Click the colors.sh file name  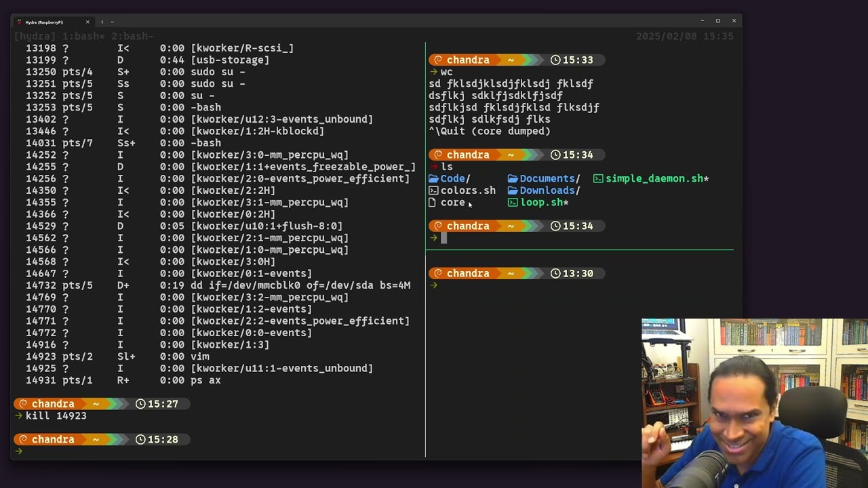pyautogui.click(x=468, y=190)
